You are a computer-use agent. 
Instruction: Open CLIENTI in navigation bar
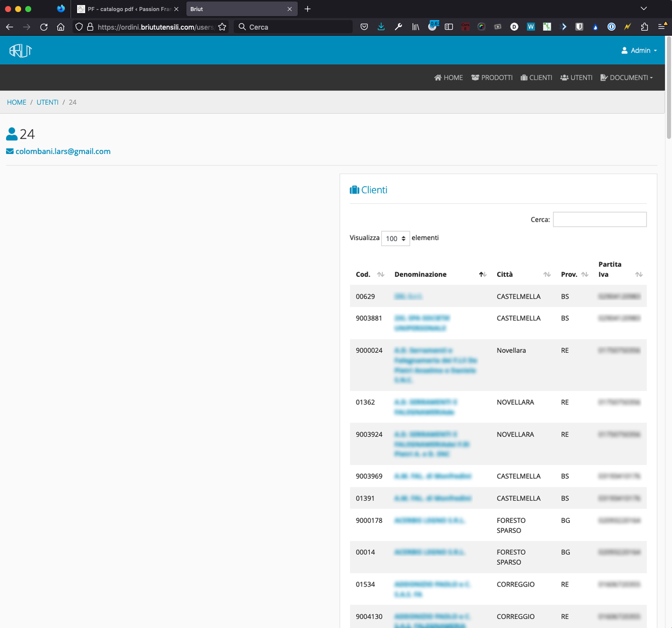point(536,77)
